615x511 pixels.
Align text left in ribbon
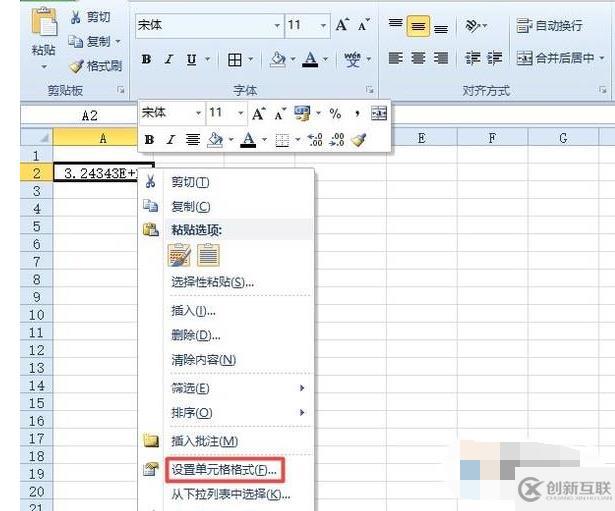tap(395, 58)
